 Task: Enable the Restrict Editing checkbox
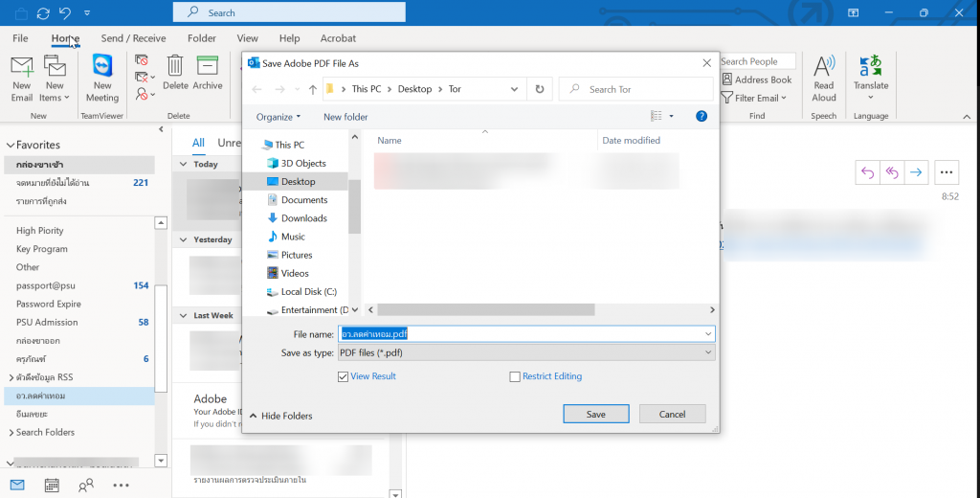(x=515, y=376)
